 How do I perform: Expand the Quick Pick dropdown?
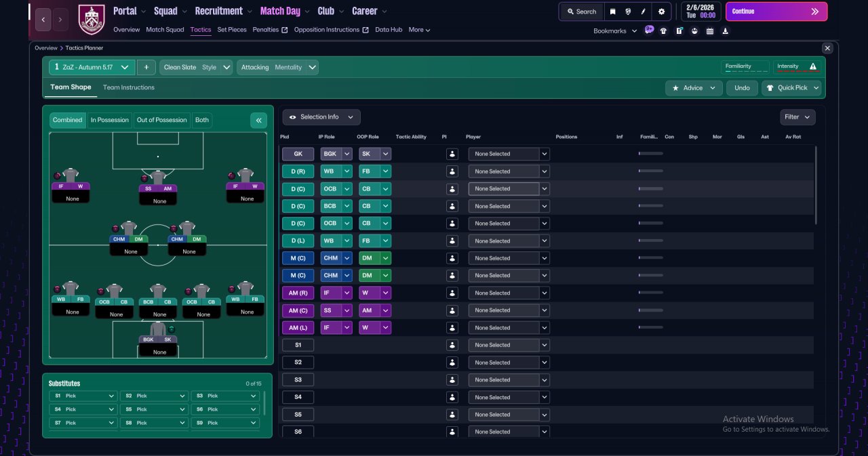(x=791, y=88)
